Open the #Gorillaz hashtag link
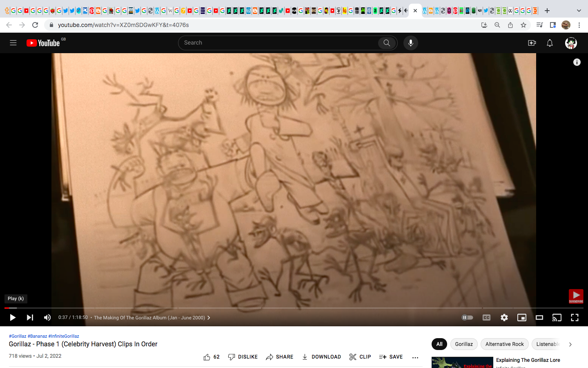 click(x=18, y=336)
